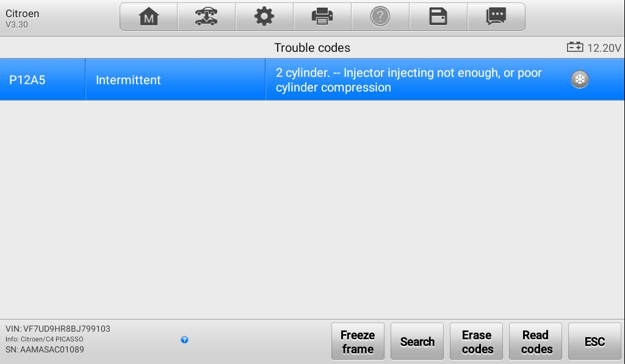Open settings gear icon

click(264, 16)
